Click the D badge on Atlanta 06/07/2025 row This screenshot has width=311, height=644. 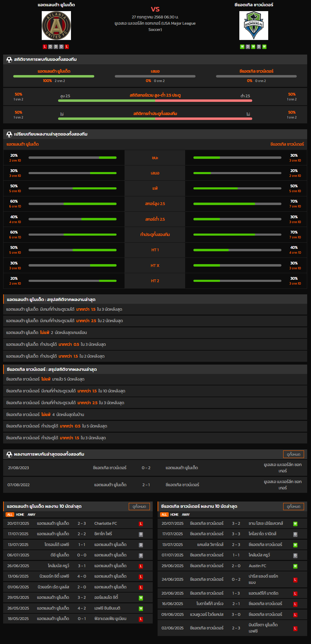point(141,555)
